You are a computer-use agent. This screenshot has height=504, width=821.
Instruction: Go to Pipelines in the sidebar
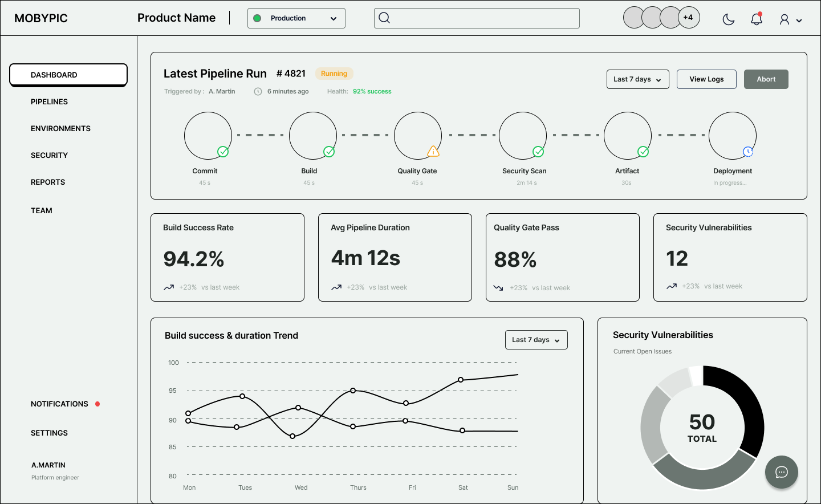49,101
